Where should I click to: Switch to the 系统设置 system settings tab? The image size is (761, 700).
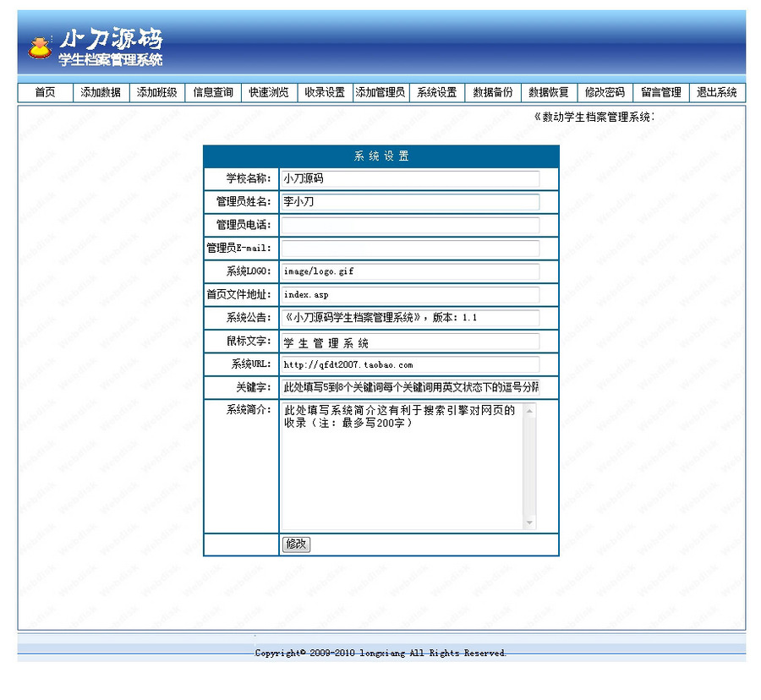click(x=436, y=93)
